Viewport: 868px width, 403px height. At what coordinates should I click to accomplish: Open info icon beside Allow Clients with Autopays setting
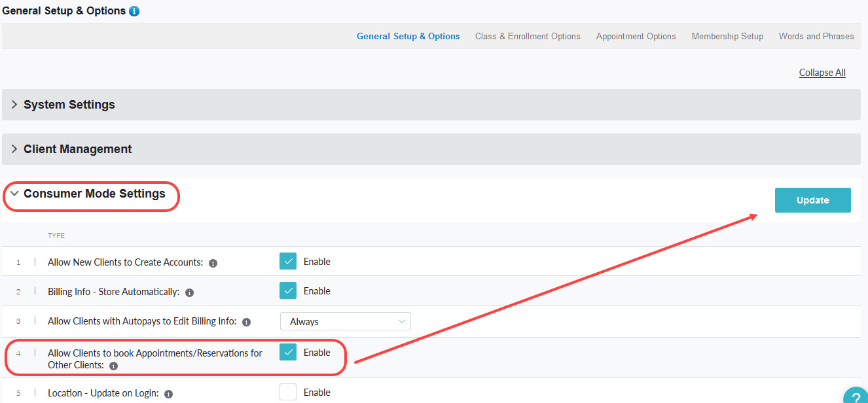246,323
